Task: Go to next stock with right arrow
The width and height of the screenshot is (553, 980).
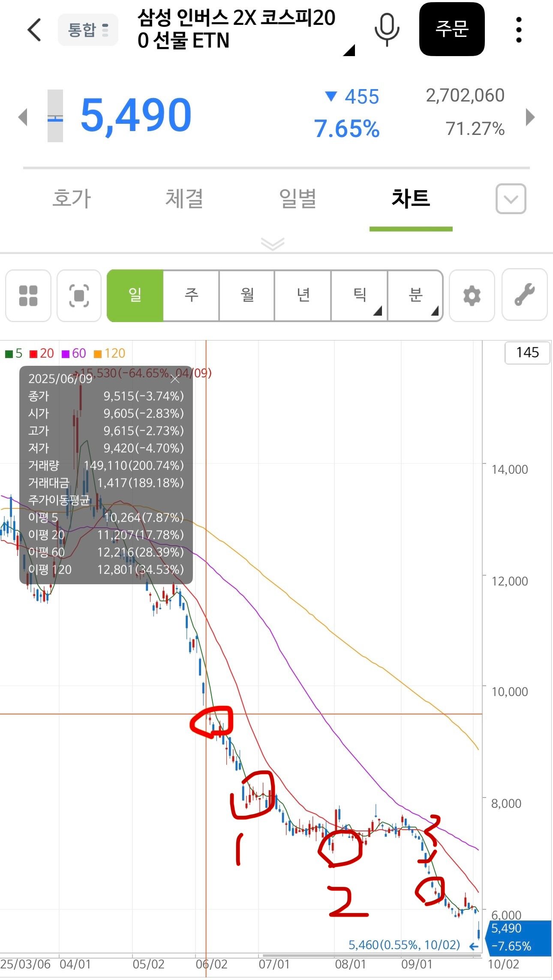Action: click(x=530, y=117)
